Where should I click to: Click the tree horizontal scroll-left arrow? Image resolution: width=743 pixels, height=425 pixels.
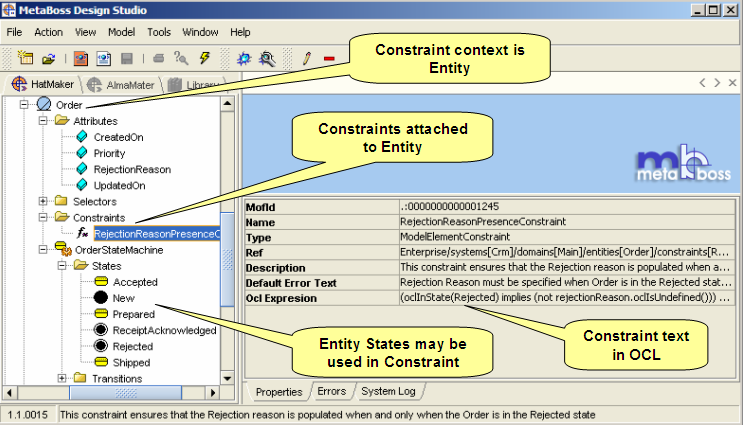coord(10,393)
